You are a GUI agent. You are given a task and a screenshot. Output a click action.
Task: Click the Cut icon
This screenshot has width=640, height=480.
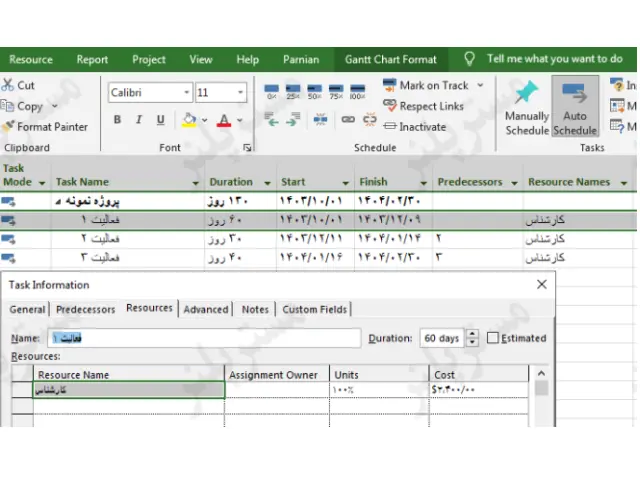tap(19, 86)
